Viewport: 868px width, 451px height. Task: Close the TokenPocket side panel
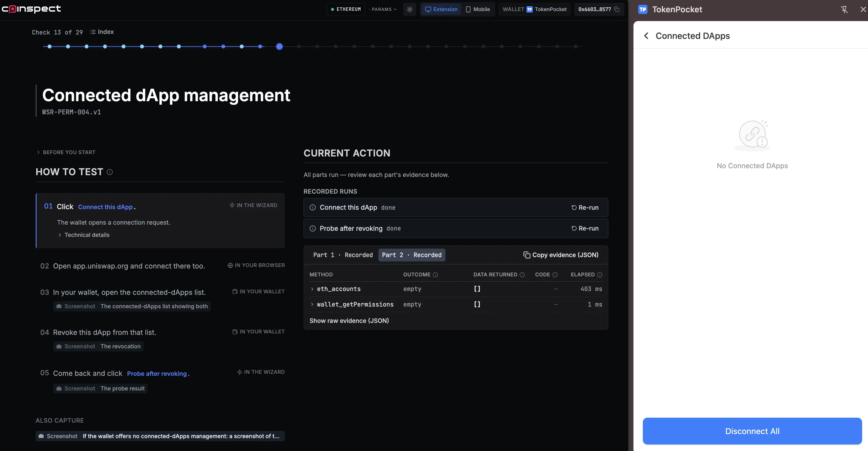[863, 9]
